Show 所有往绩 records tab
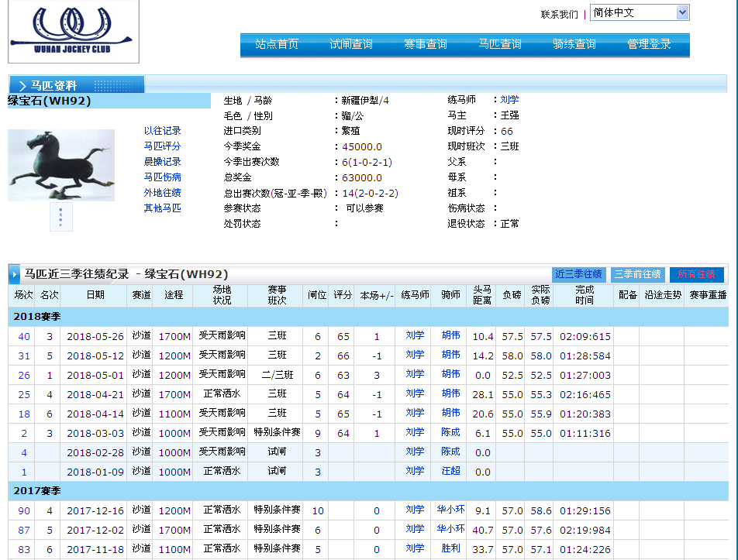Image resolution: width=738 pixels, height=560 pixels. 697,274
